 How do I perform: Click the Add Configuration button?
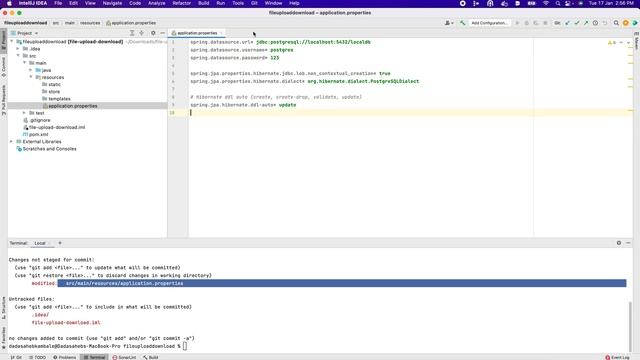[x=489, y=23]
